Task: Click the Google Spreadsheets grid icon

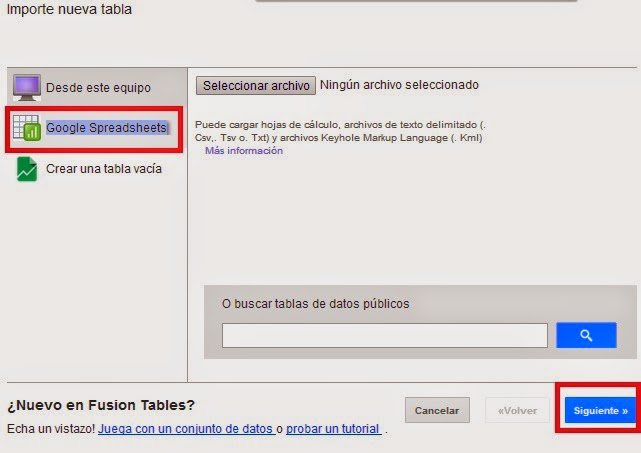Action: pyautogui.click(x=27, y=128)
